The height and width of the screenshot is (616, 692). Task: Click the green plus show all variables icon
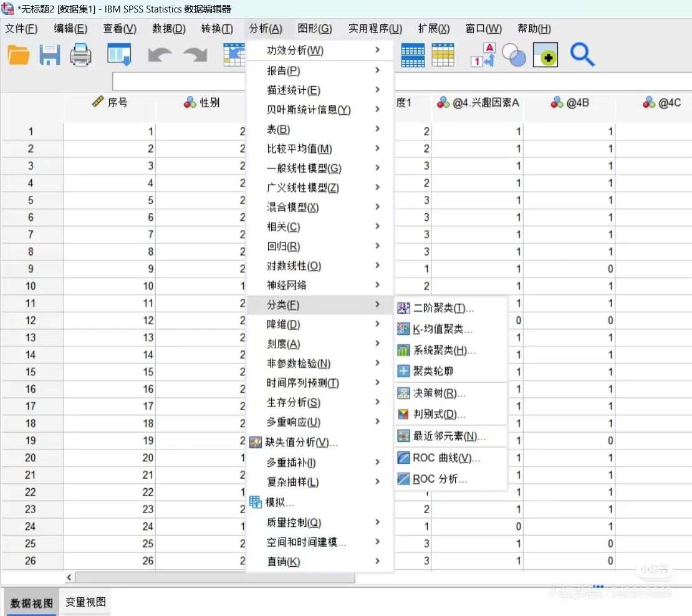(545, 55)
